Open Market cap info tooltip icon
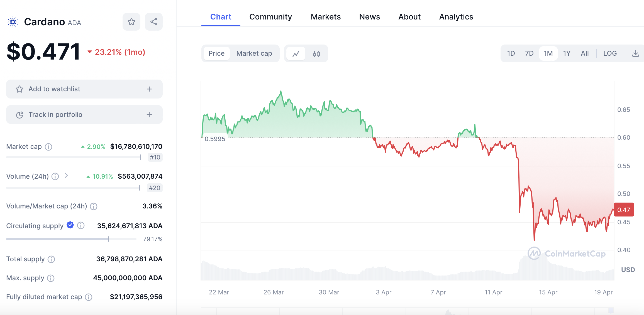 pyautogui.click(x=48, y=147)
